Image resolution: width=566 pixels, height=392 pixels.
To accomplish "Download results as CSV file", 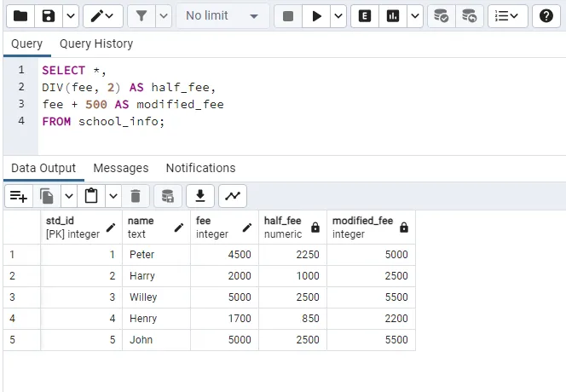I will click(x=199, y=196).
